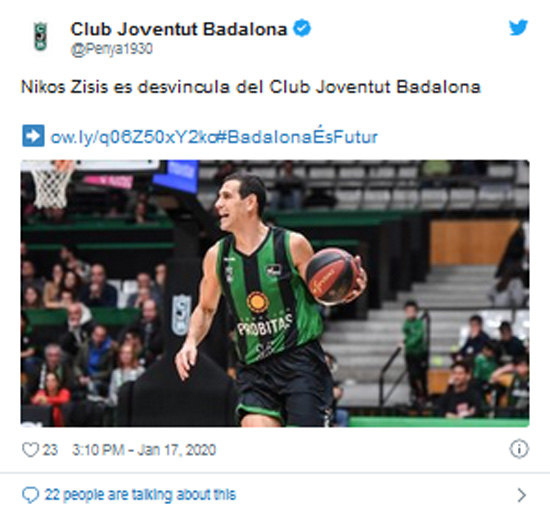
Task: Open the #BadalonaÉsFutur hashtag
Action: click(x=297, y=137)
